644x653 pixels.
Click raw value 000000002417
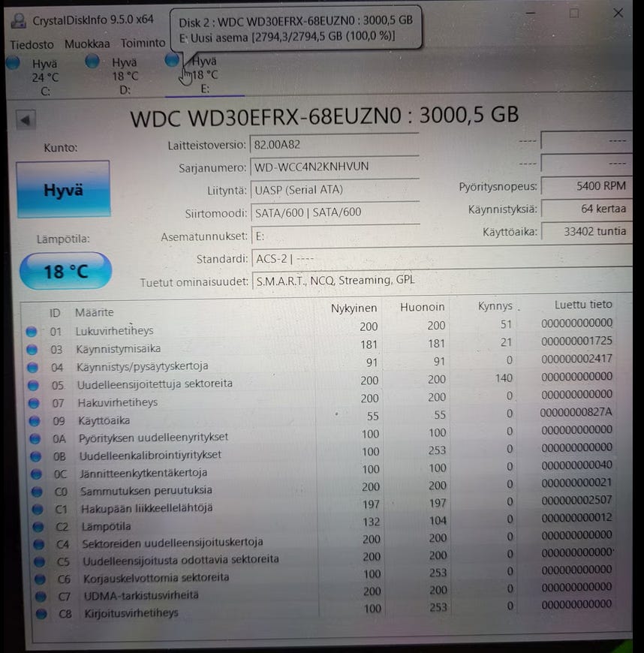(x=577, y=359)
